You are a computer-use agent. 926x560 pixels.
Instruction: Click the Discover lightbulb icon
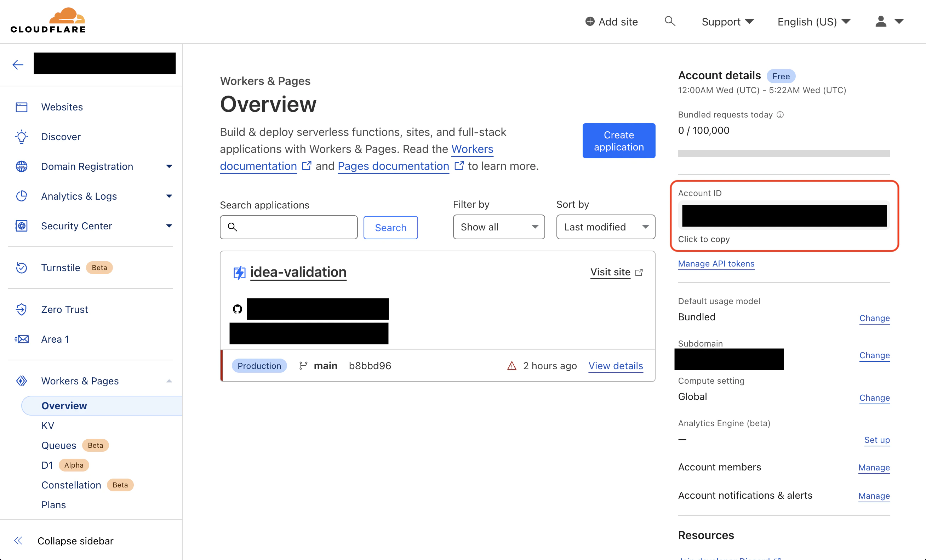pos(22,137)
